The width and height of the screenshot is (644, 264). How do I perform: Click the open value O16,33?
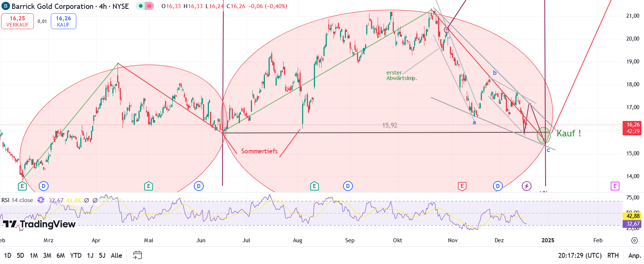171,6
